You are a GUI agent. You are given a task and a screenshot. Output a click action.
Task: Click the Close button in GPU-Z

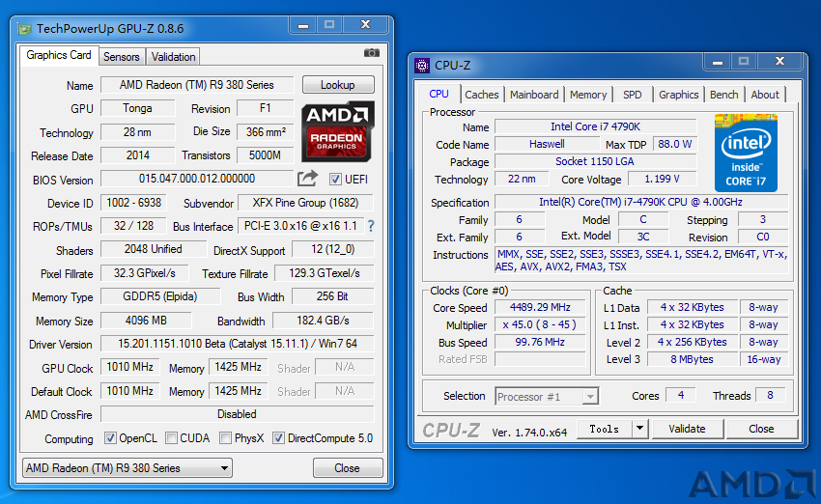(x=347, y=468)
